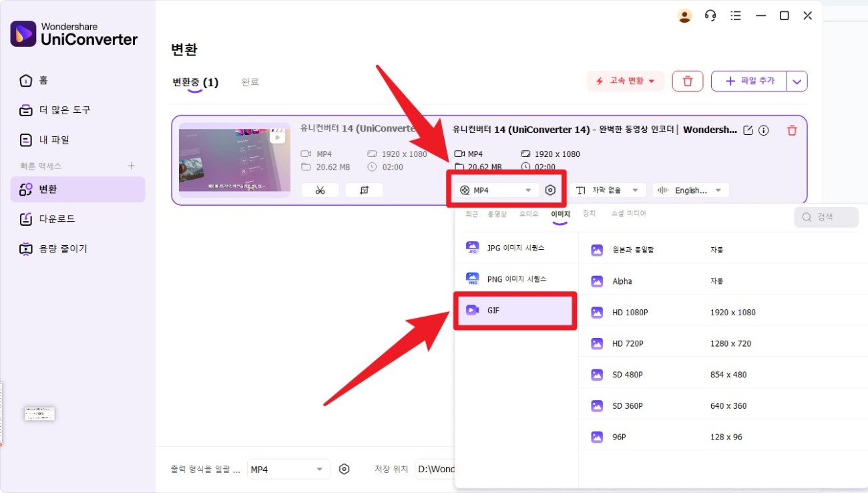Viewport: 868px width, 493px height.
Task: Switch to the 완료 tab
Action: (250, 82)
